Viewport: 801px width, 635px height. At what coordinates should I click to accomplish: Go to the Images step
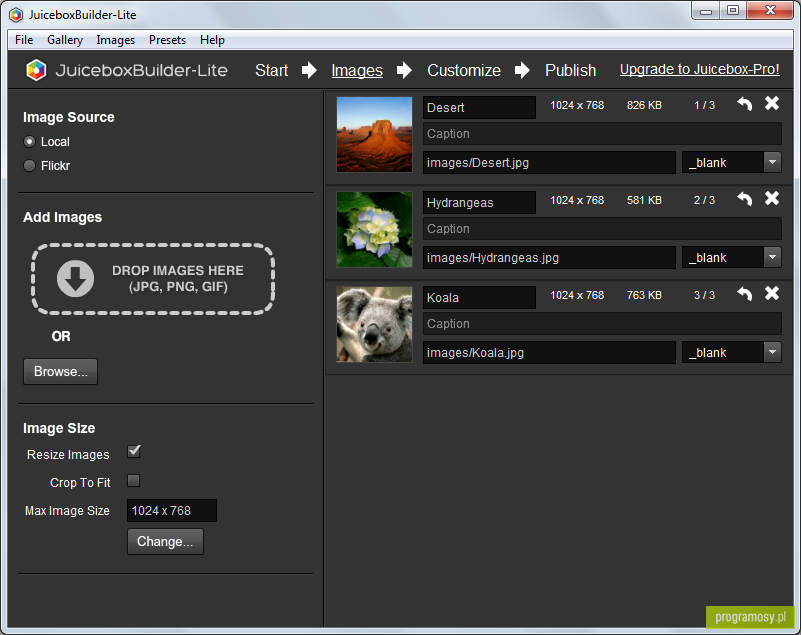click(x=357, y=70)
